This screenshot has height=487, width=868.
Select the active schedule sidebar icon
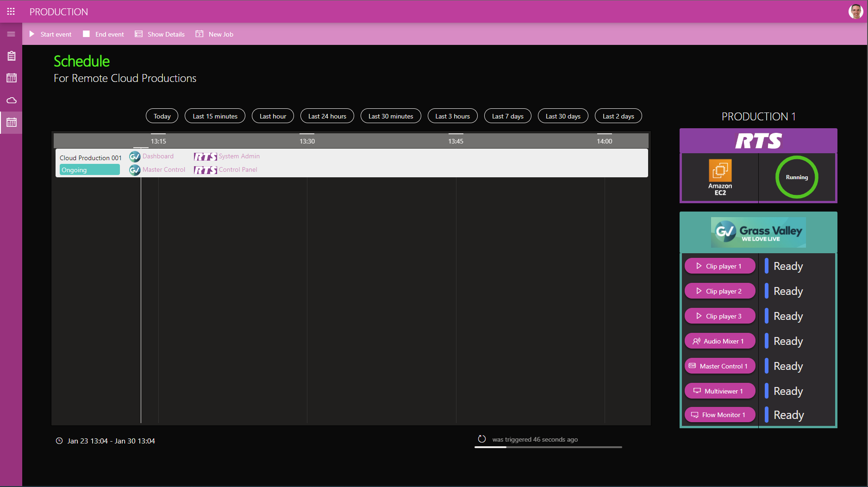coord(12,122)
